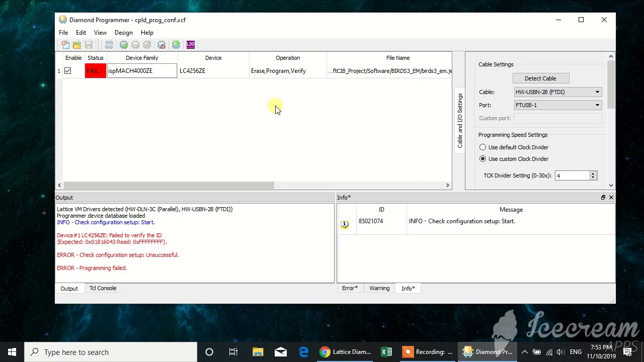Open the Warning tab
Image resolution: width=644 pixels, height=362 pixels.
379,288
